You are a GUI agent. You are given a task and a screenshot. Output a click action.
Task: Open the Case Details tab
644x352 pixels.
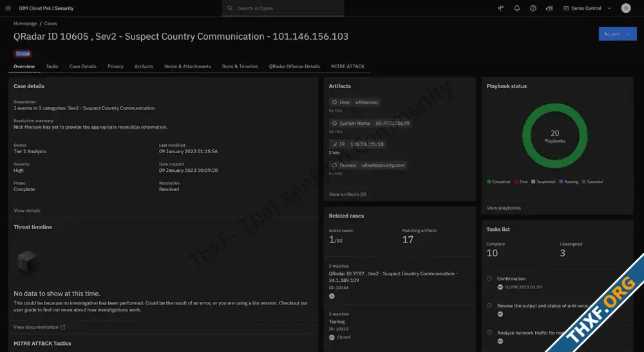83,66
